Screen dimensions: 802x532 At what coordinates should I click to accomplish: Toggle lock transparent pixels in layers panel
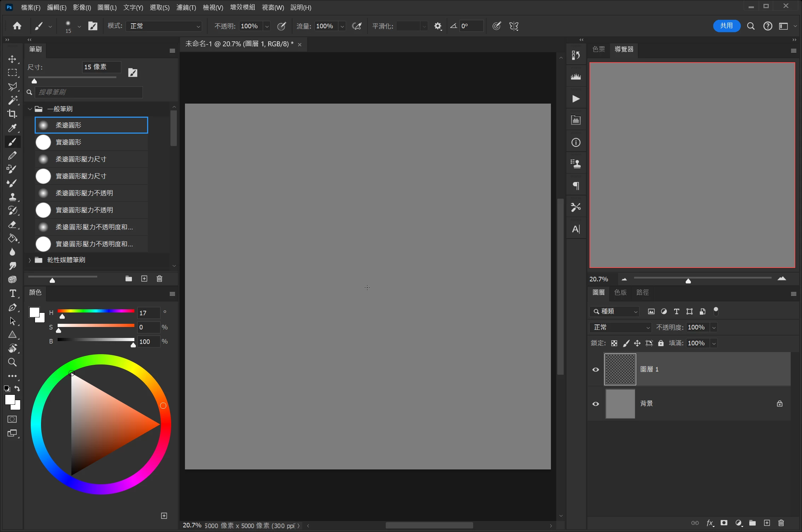614,343
